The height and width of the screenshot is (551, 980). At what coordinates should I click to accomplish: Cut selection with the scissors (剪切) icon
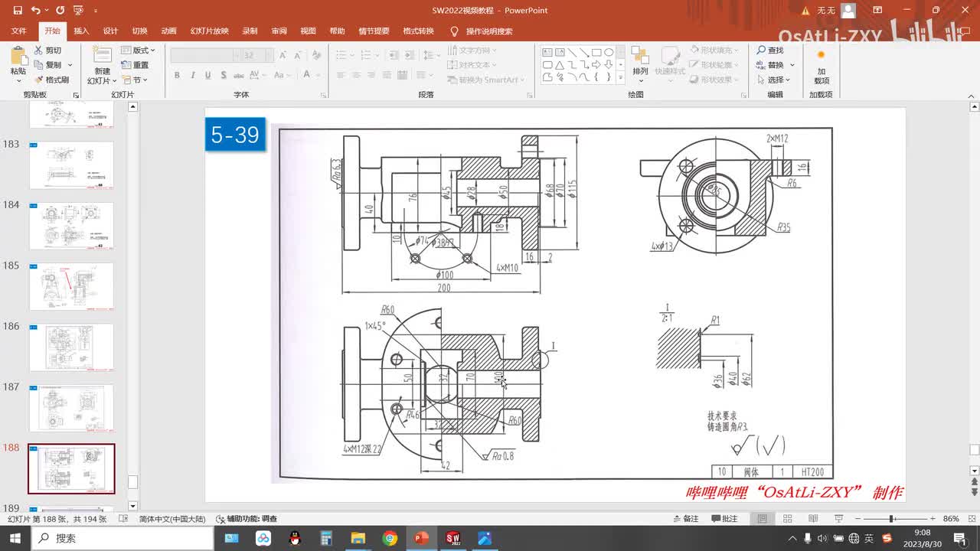[47, 51]
